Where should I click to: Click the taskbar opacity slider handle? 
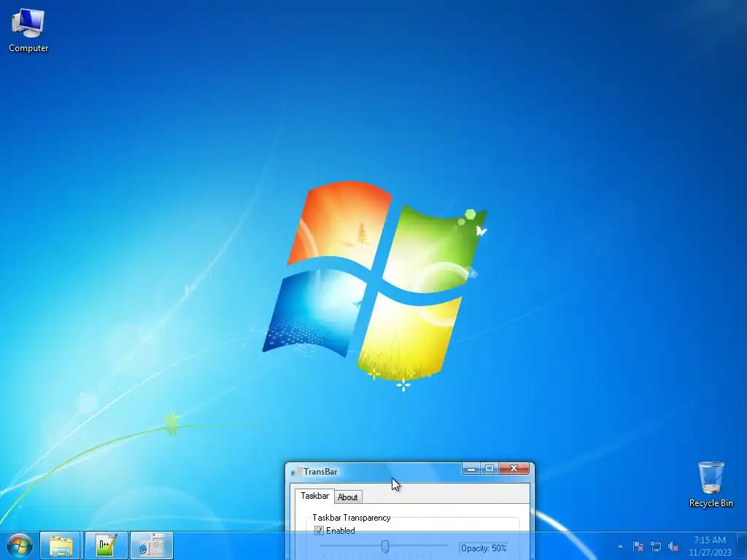coord(385,547)
